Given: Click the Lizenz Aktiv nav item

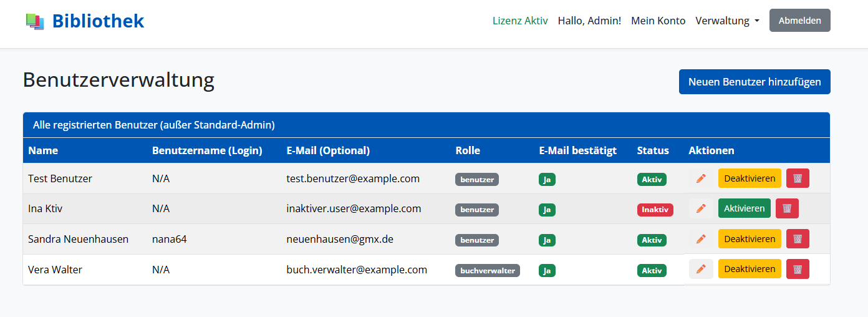Looking at the screenshot, I should pyautogui.click(x=520, y=21).
